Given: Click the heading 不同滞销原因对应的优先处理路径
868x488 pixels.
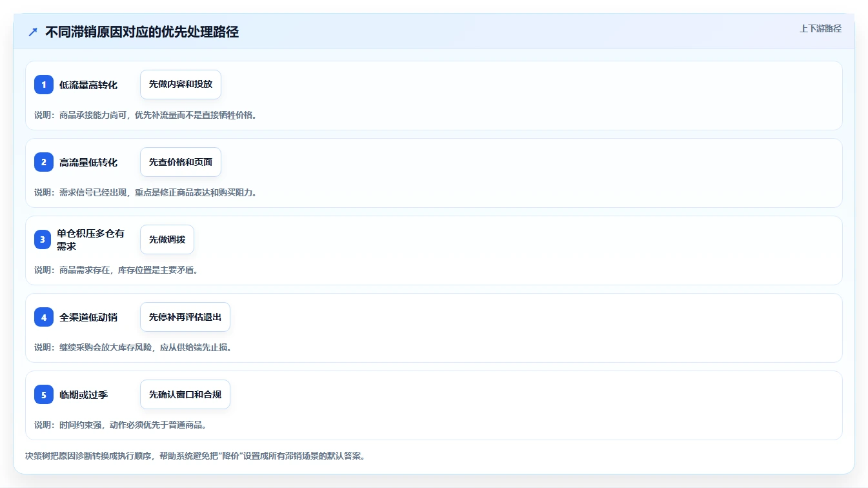Looking at the screenshot, I should coord(142,32).
